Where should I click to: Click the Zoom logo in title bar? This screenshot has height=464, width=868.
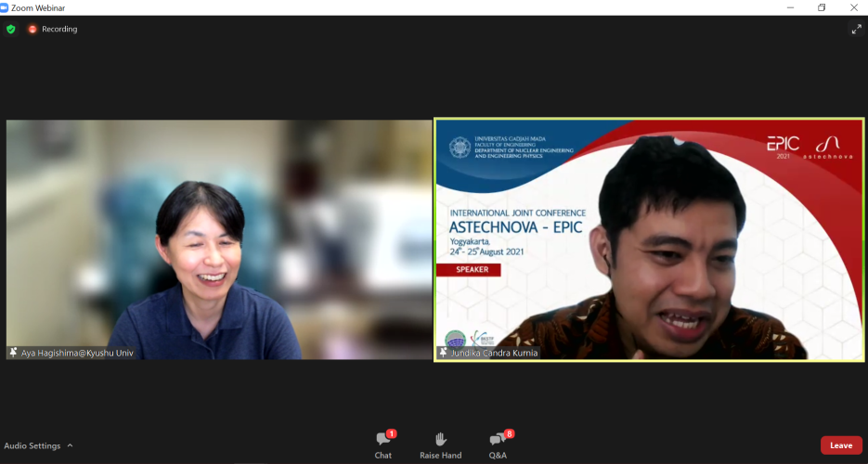[6, 7]
